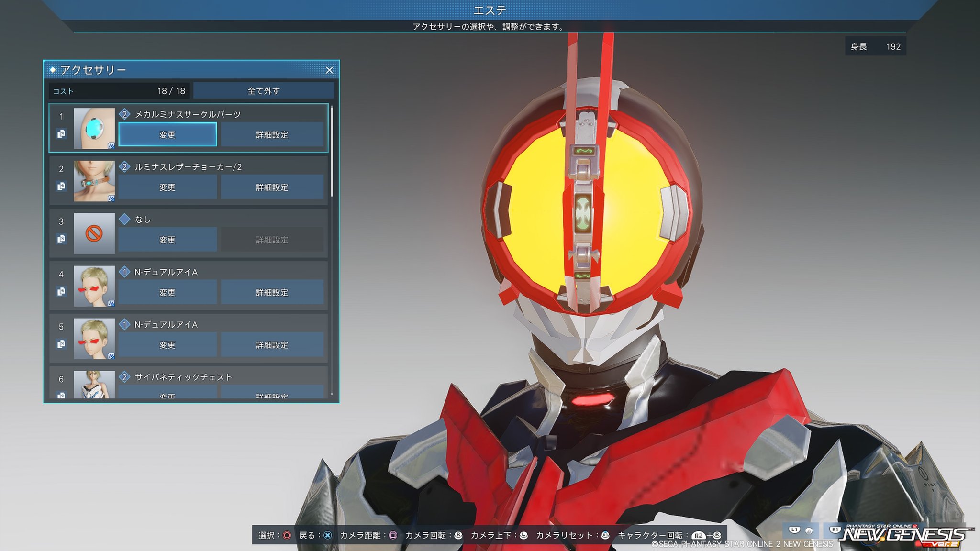Viewport: 980px width, 551px height.
Task: Close the アクセサリー panel
Action: tap(329, 70)
